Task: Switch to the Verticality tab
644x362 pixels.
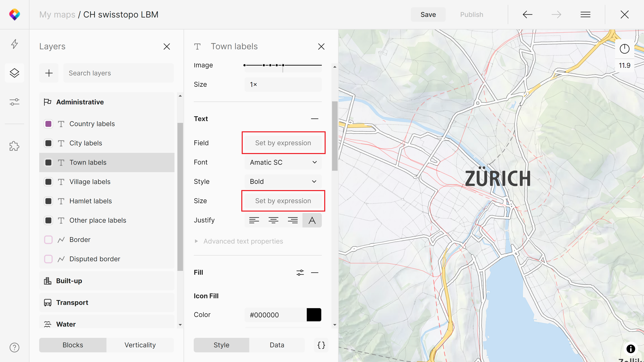Action: tap(140, 345)
